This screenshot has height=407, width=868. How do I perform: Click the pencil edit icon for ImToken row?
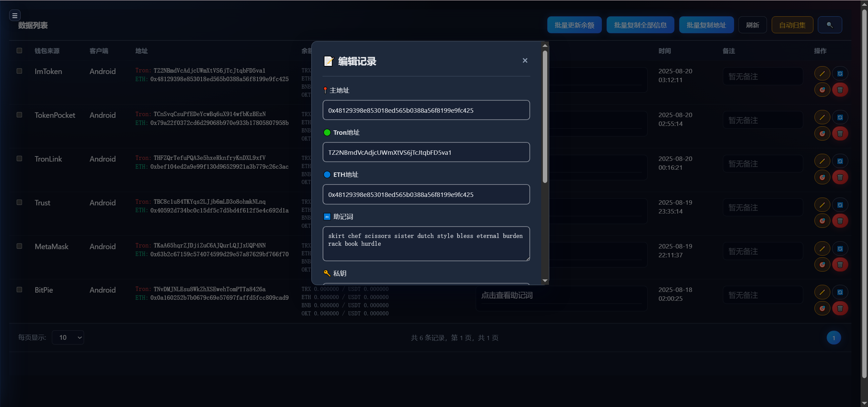[x=822, y=74]
